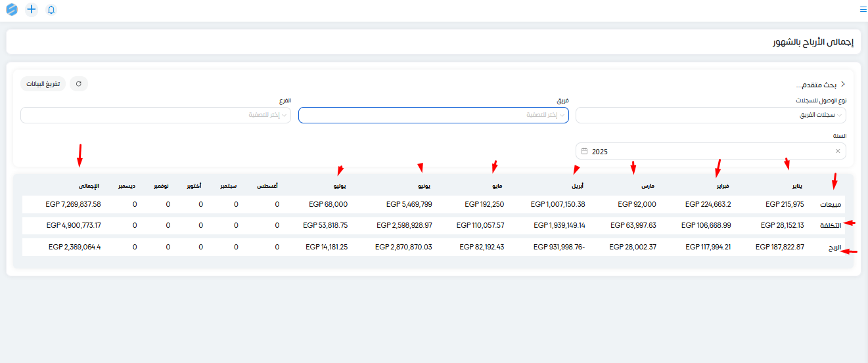Click cost value EGP 110,057.57
This screenshot has height=363, width=868.
[x=481, y=225]
